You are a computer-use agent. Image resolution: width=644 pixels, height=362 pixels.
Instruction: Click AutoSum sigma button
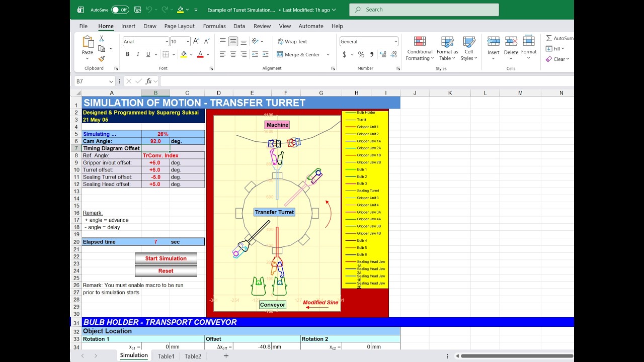[x=559, y=38]
